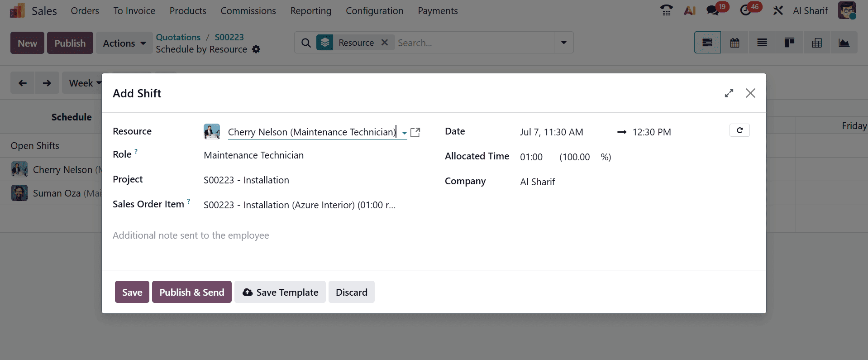Click the Resource group-by layers icon
This screenshot has width=868, height=360.
(x=325, y=43)
